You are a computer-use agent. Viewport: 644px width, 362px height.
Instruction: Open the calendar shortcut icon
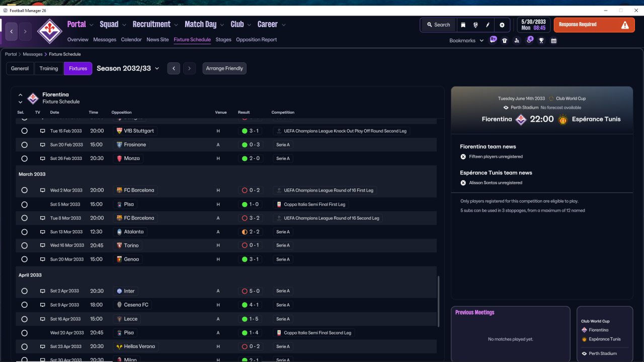tap(554, 41)
